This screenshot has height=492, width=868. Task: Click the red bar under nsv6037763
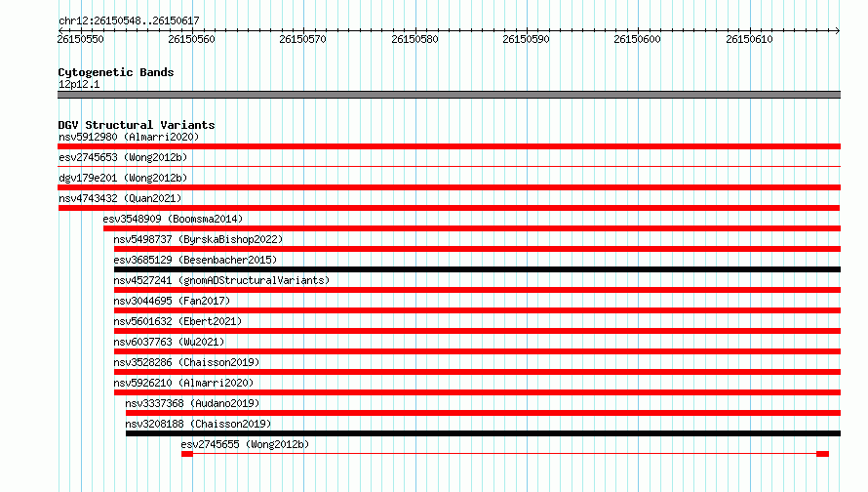477,351
